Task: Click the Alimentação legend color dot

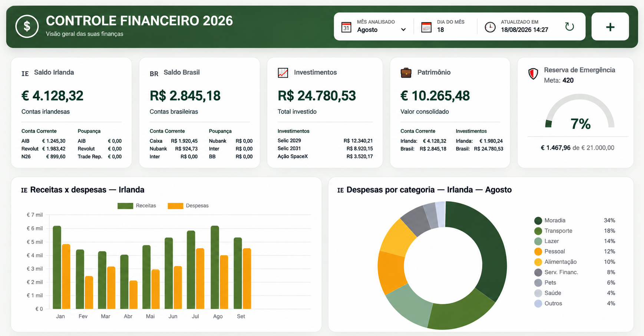Action: point(538,262)
